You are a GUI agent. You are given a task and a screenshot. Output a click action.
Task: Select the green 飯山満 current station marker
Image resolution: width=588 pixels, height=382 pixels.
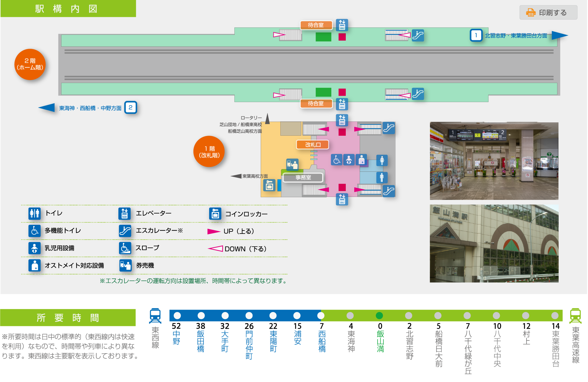379,316
